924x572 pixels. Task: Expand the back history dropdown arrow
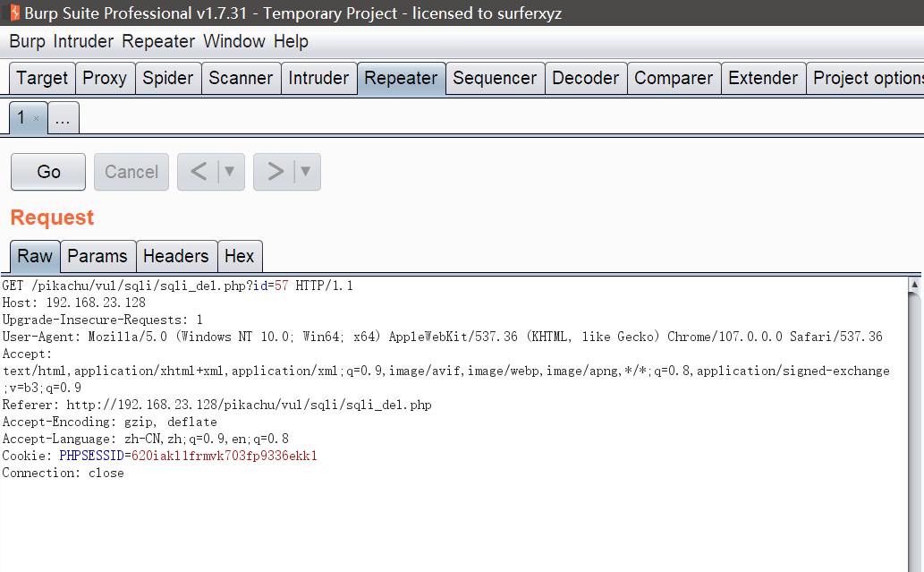pos(229,172)
